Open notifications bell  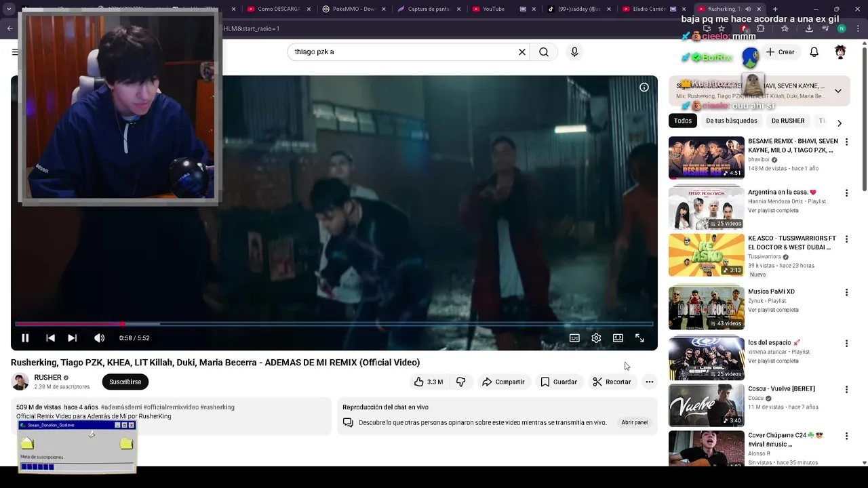pos(814,52)
